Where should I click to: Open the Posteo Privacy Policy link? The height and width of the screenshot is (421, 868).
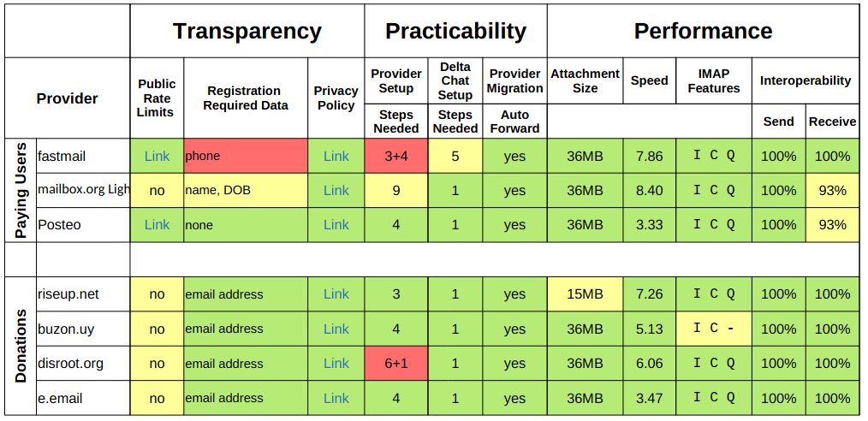(336, 224)
